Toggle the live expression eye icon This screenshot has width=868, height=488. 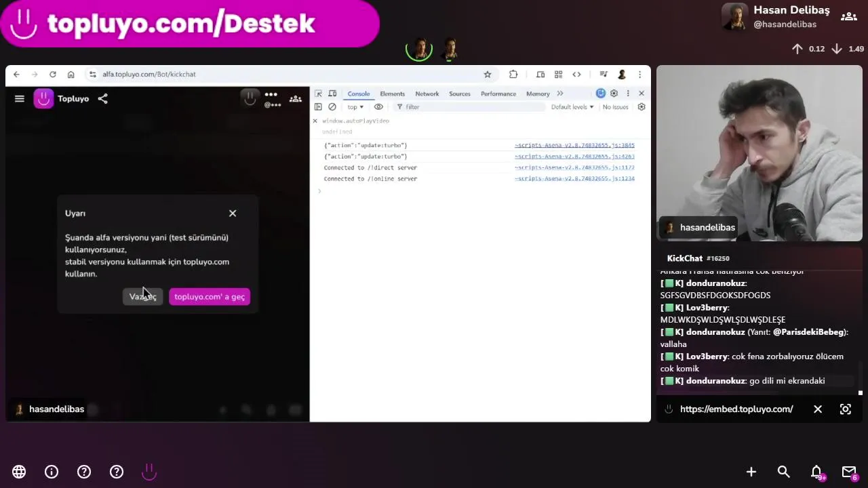(378, 107)
